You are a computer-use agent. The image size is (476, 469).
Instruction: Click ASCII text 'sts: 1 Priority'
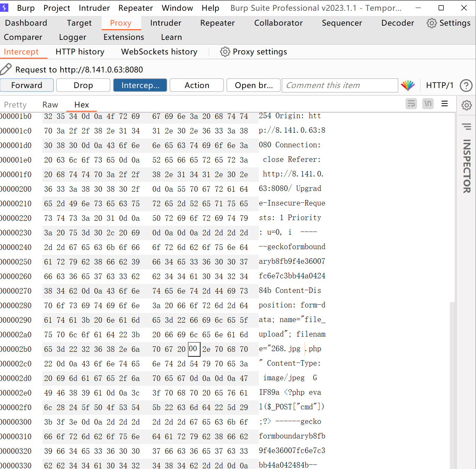coord(290,218)
